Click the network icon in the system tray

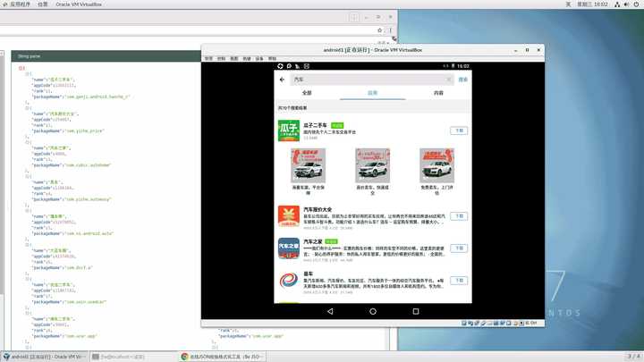pos(617,4)
